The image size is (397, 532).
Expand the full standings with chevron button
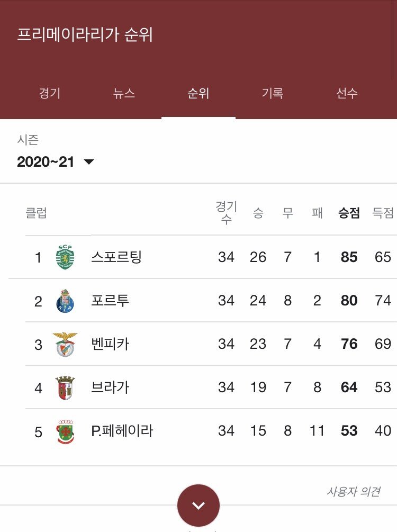tap(198, 506)
